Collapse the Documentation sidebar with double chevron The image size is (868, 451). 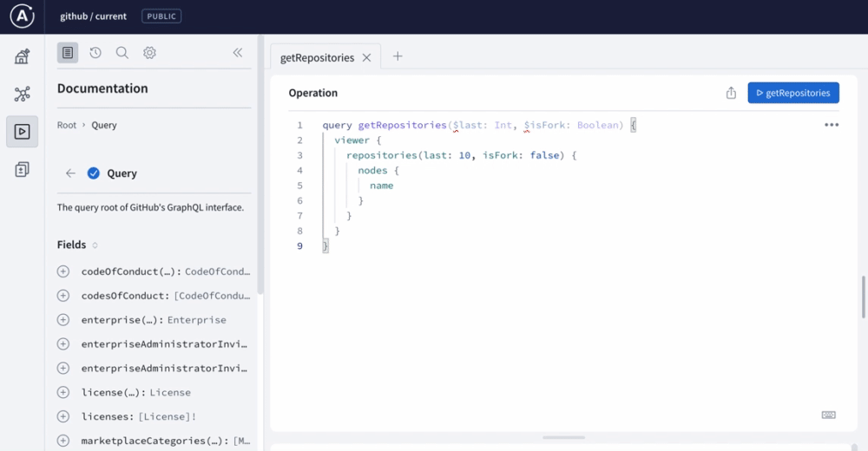click(x=238, y=53)
